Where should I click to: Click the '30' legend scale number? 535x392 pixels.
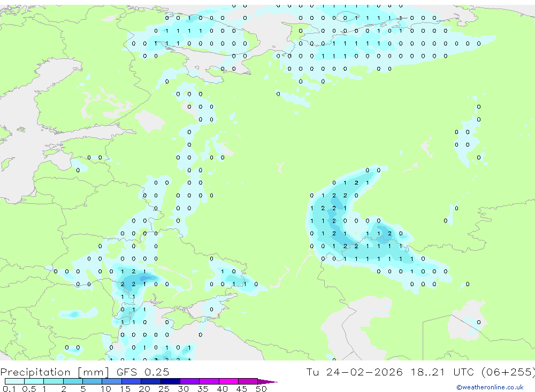[x=183, y=389]
